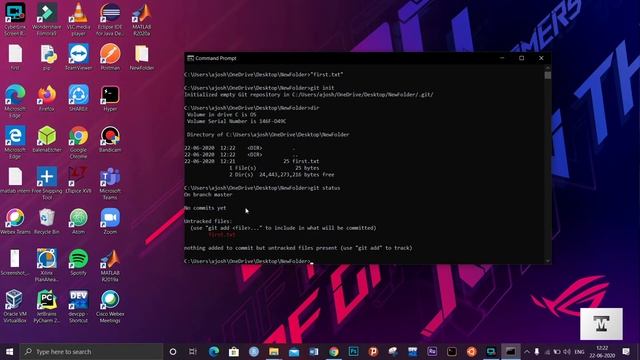Launch LTspice XVII desktop shortcut
The image size is (640, 360).
(x=78, y=180)
